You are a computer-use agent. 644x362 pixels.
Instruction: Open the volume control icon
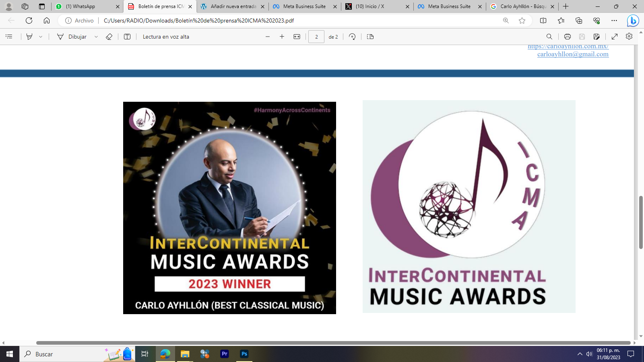tap(589, 354)
